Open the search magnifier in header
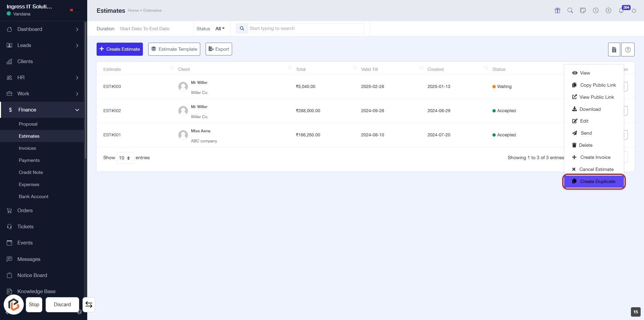This screenshot has width=644, height=320. pyautogui.click(x=570, y=10)
